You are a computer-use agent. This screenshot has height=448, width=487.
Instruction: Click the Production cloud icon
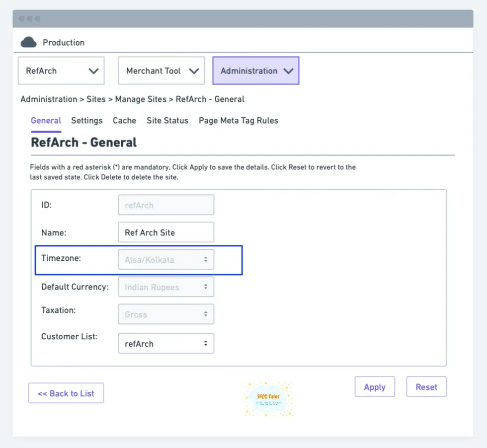click(28, 42)
